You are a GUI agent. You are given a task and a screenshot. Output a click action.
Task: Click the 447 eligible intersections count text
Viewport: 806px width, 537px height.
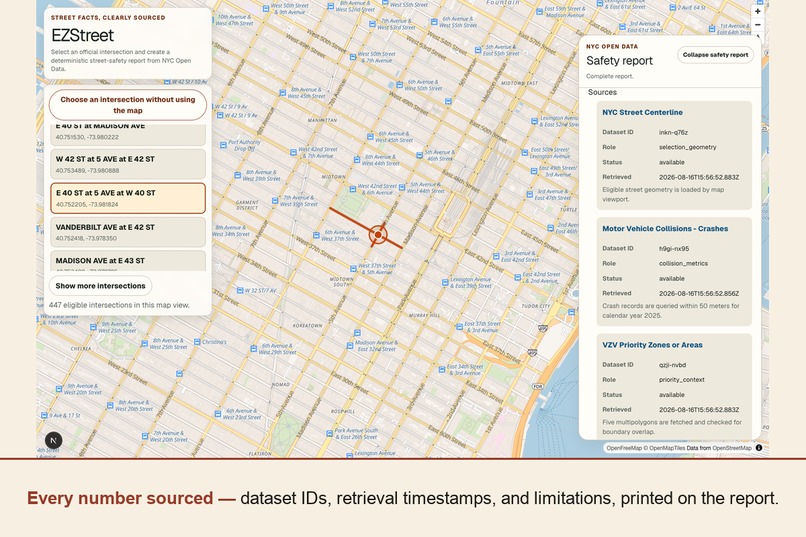coord(119,305)
